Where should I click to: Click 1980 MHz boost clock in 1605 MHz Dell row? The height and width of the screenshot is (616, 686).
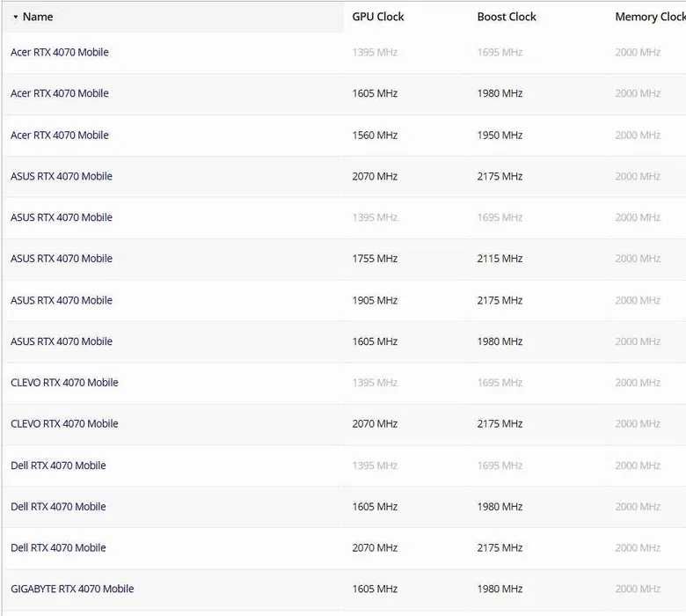click(500, 507)
